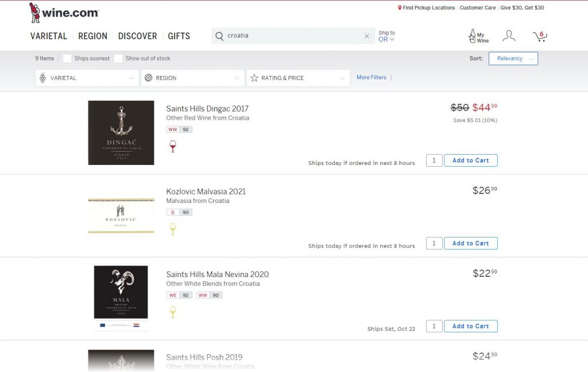Image resolution: width=588 pixels, height=372 pixels.
Task: Open the DISCOVER navigation menu
Action: point(138,36)
